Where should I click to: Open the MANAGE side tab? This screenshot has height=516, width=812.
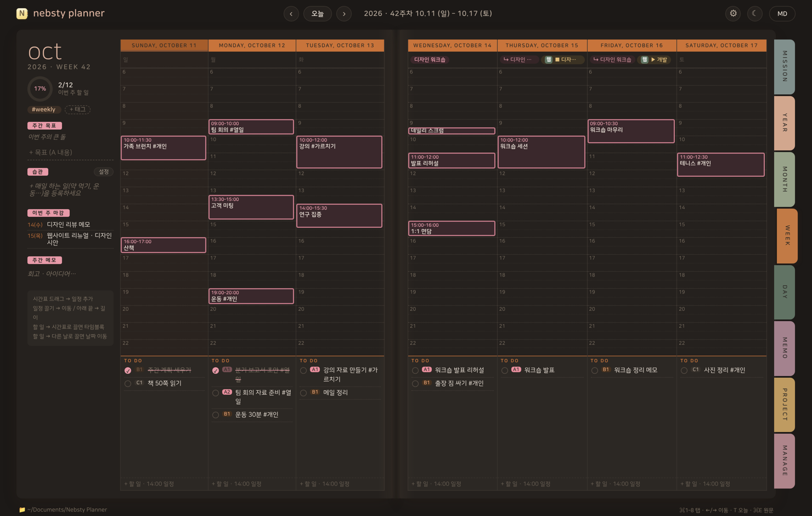click(x=785, y=461)
